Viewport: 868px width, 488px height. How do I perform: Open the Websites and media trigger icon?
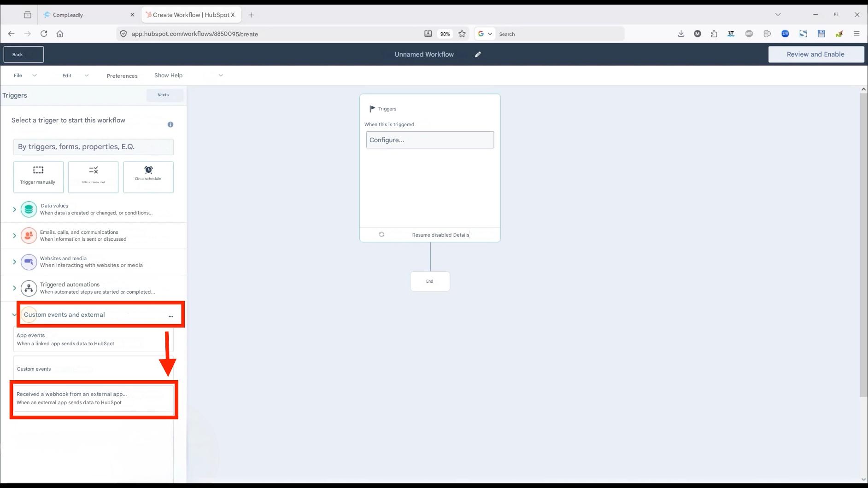coord(29,261)
